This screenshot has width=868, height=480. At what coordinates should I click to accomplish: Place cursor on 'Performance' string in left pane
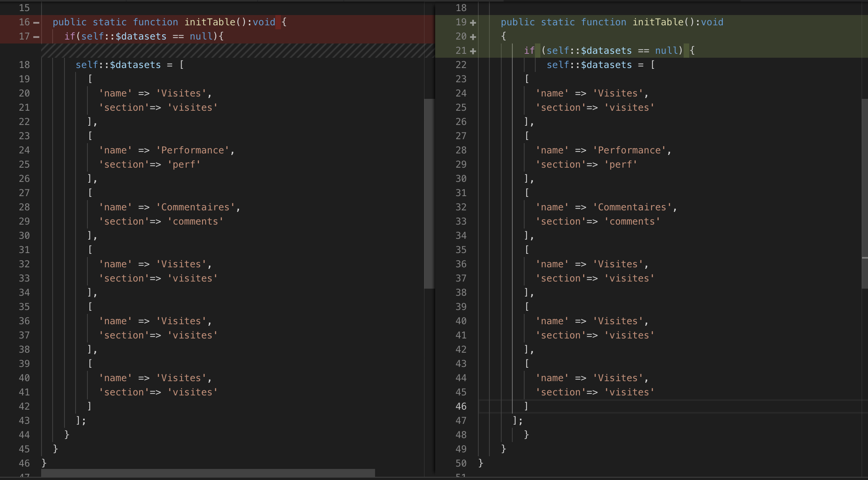(193, 150)
